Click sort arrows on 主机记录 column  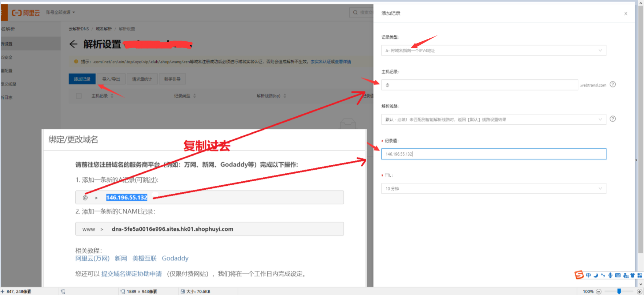(x=112, y=96)
